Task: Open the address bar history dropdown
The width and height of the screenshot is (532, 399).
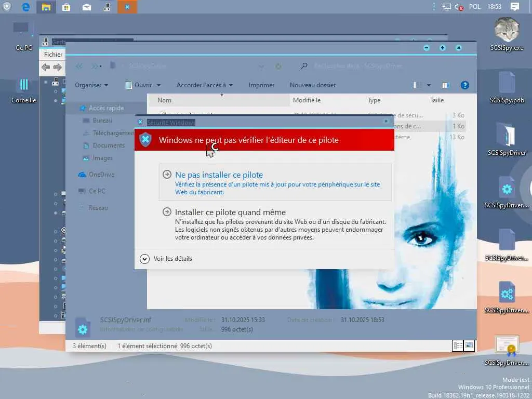Action: click(261, 66)
